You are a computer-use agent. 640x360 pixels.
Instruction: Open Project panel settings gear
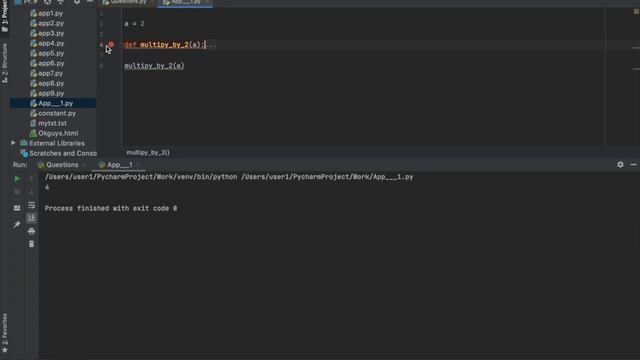point(77,2)
